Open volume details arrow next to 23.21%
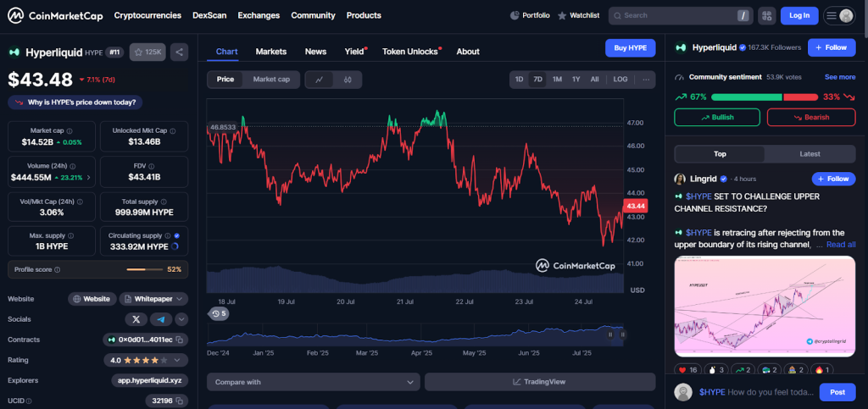868x409 pixels. 88,178
